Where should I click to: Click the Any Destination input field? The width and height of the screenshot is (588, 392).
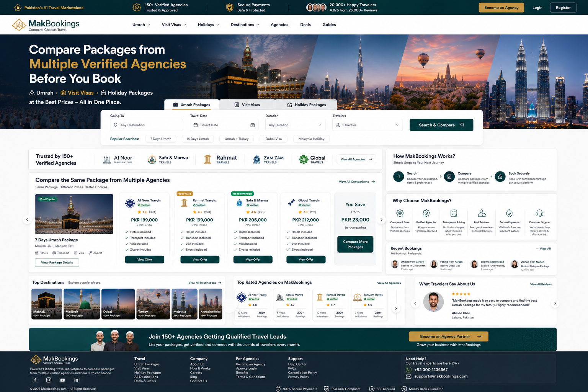147,125
